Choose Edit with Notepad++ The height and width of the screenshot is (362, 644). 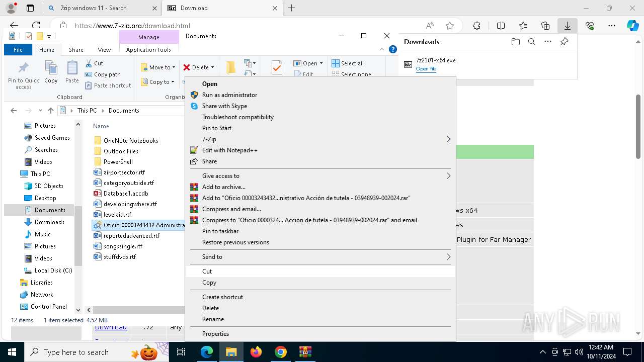point(320,150)
